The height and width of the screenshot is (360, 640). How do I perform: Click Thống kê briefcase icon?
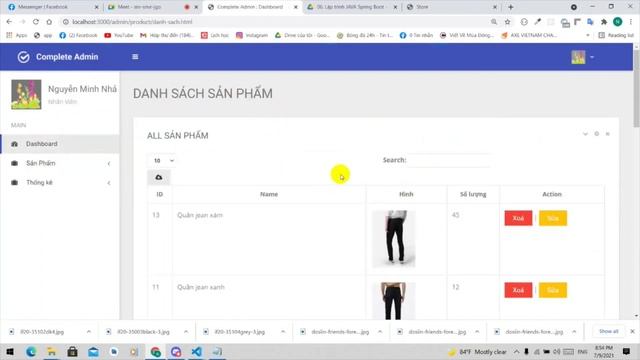15,182
